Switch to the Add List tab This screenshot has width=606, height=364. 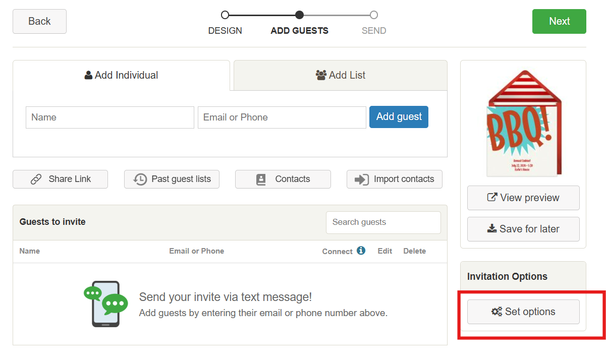pos(340,76)
